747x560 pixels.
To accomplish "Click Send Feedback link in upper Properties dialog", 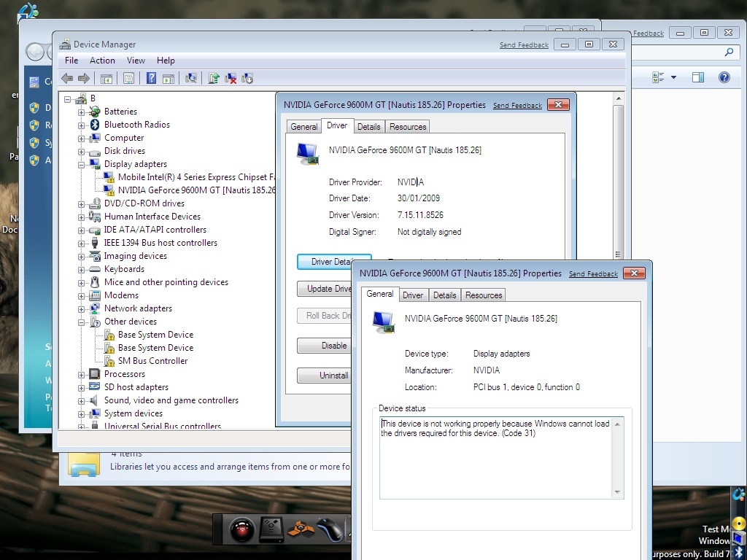I will tap(517, 105).
